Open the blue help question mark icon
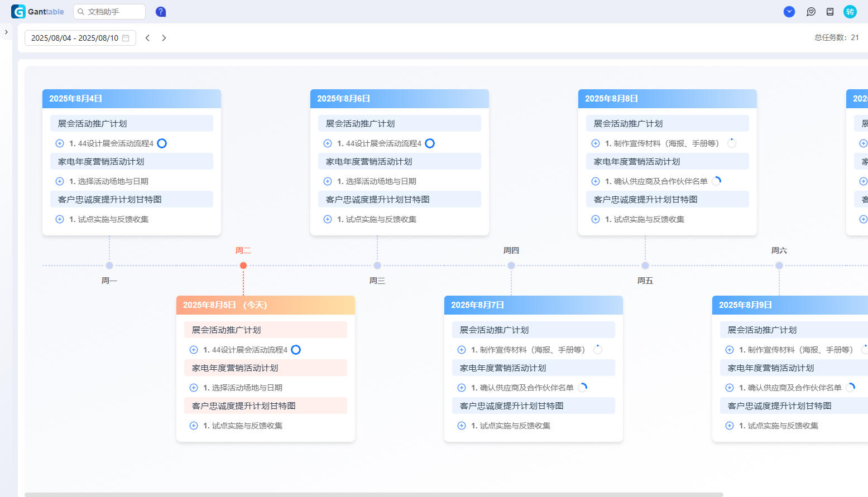 pos(161,12)
